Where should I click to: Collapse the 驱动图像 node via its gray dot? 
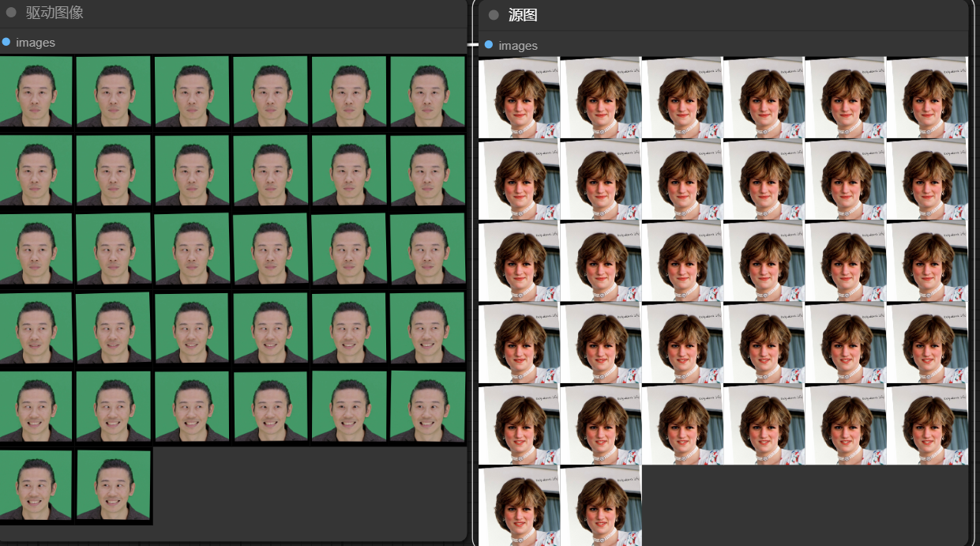[x=11, y=13]
